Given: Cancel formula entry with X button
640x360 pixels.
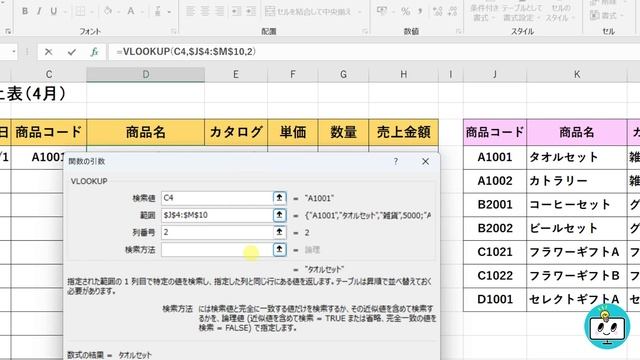Looking at the screenshot, I should 49,52.
